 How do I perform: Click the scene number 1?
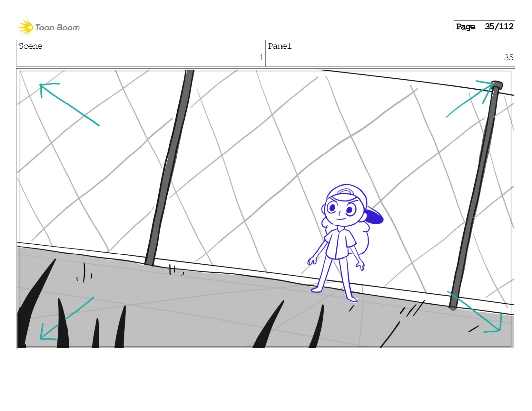261,58
